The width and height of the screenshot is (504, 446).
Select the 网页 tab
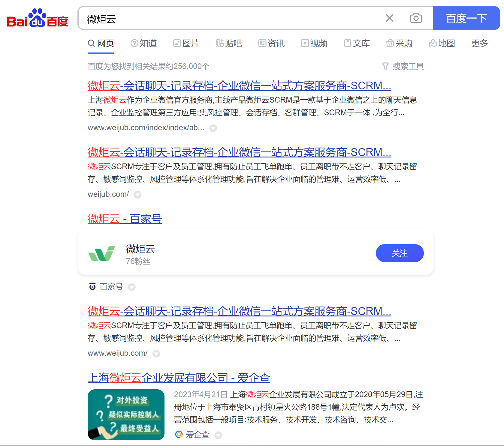(101, 43)
